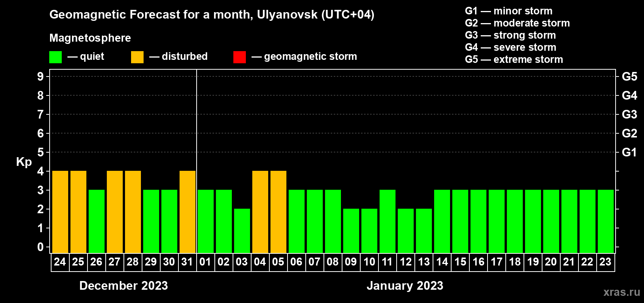Click the green bar for January 13
The height and width of the screenshot is (303, 644).
(424, 231)
